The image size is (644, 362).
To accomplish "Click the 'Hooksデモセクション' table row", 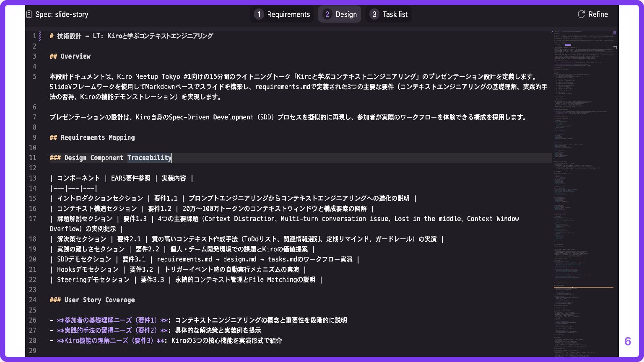I will tap(178, 269).
